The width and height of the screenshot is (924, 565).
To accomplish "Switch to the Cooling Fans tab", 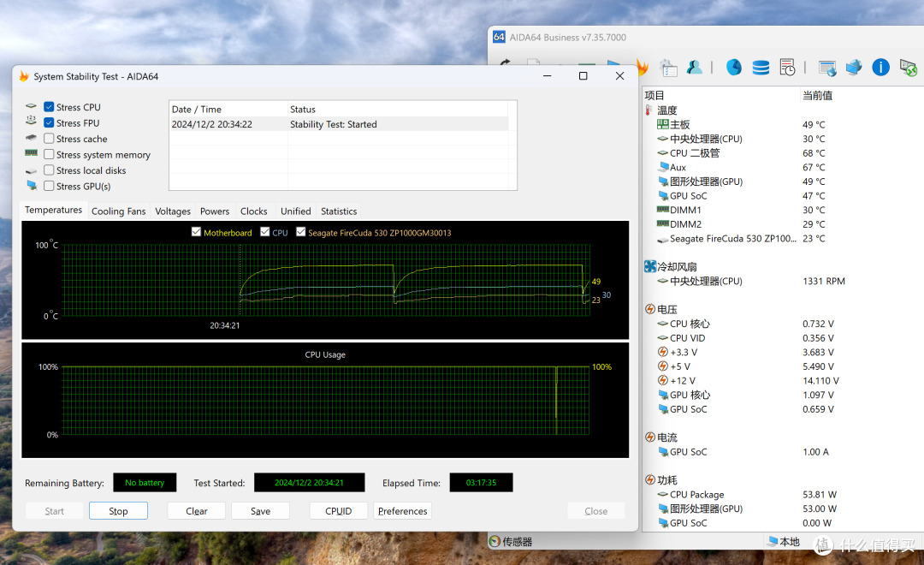I will click(118, 211).
